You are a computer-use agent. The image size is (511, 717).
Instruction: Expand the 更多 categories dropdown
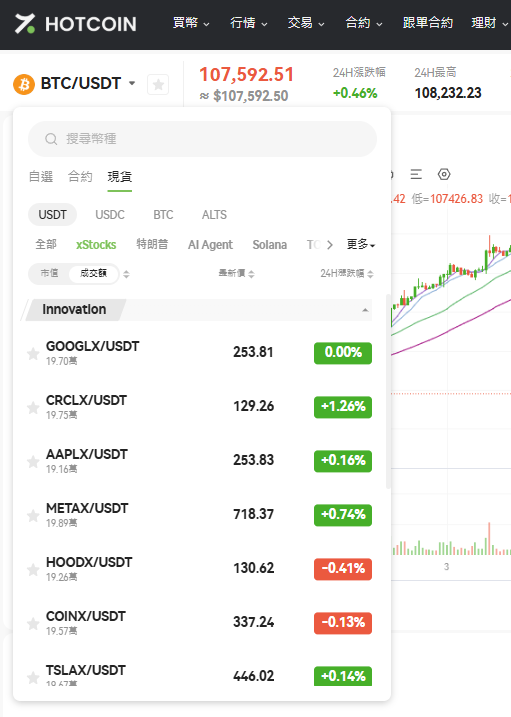[361, 245]
